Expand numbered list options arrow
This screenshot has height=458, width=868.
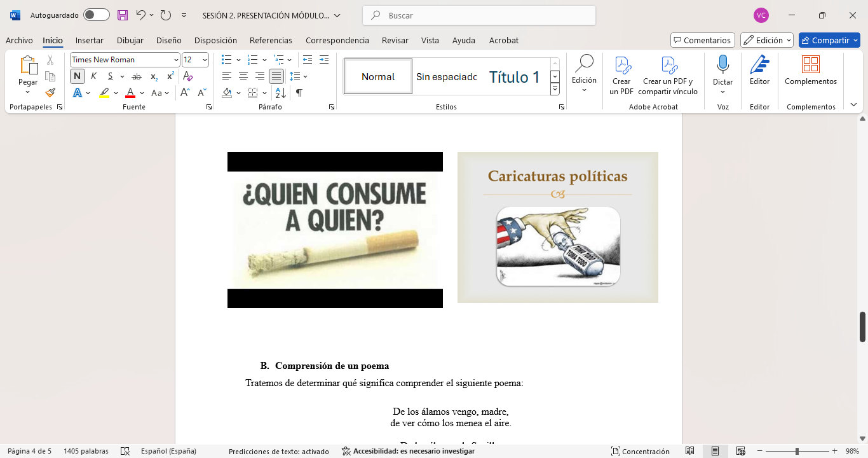point(264,60)
